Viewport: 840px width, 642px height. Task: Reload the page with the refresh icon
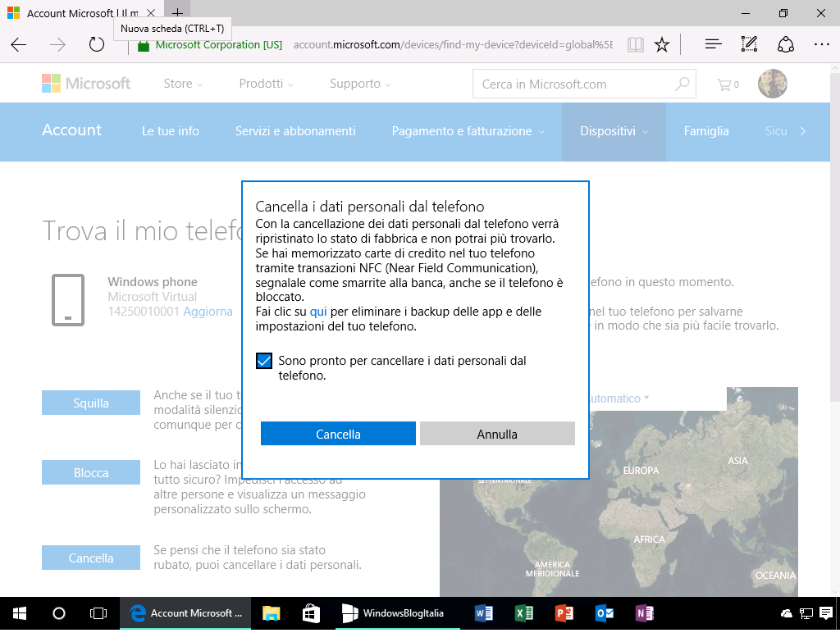pos(97,44)
